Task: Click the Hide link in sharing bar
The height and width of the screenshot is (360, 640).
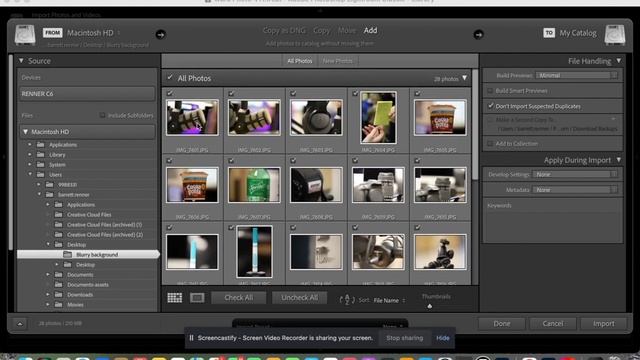Action: click(443, 338)
